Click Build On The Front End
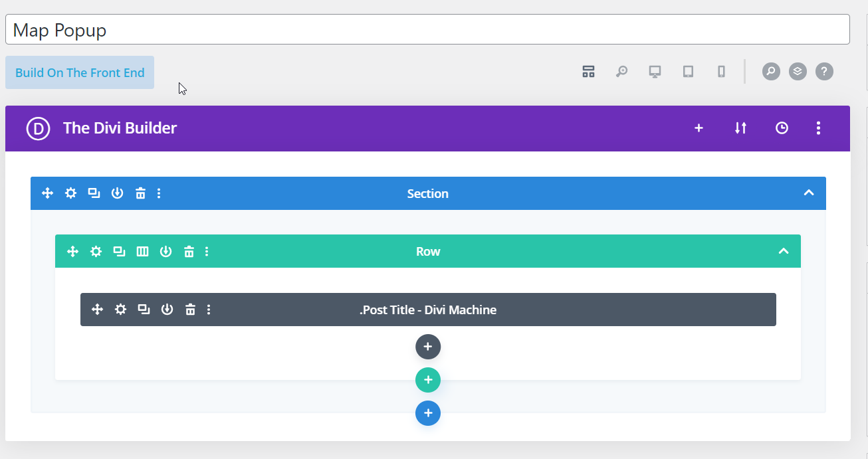Image resolution: width=868 pixels, height=459 pixels. tap(79, 72)
